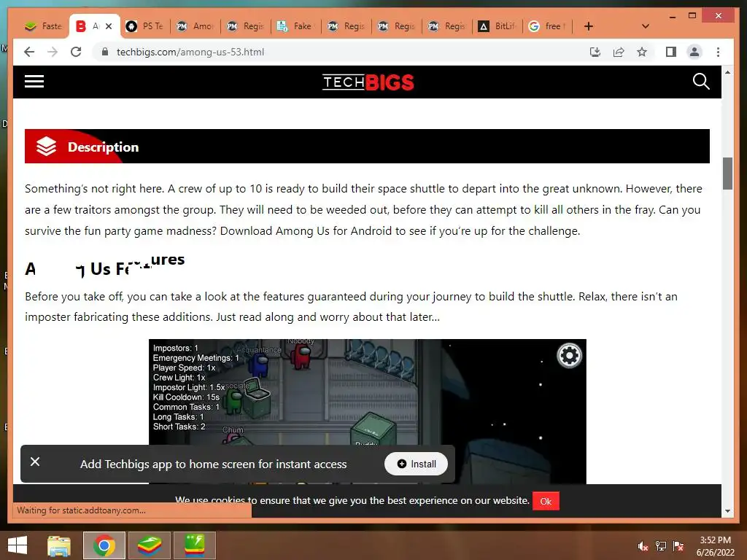
Task: Switch to the Google free tab
Action: (547, 26)
